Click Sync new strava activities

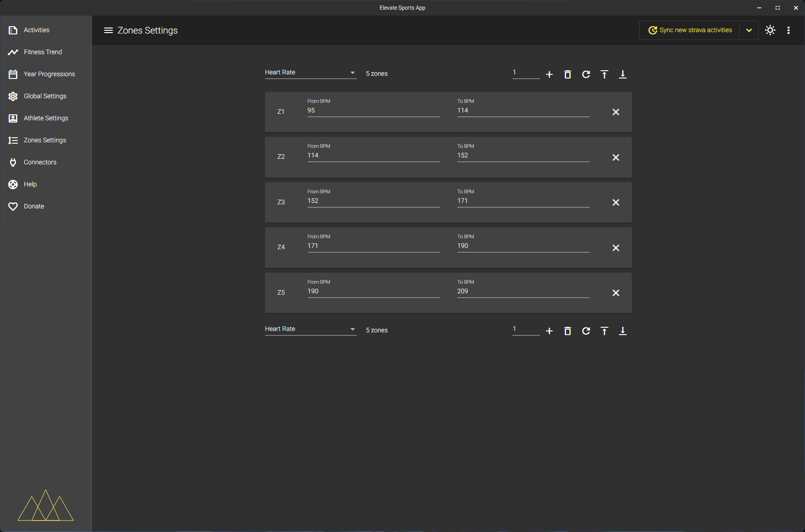click(x=690, y=30)
